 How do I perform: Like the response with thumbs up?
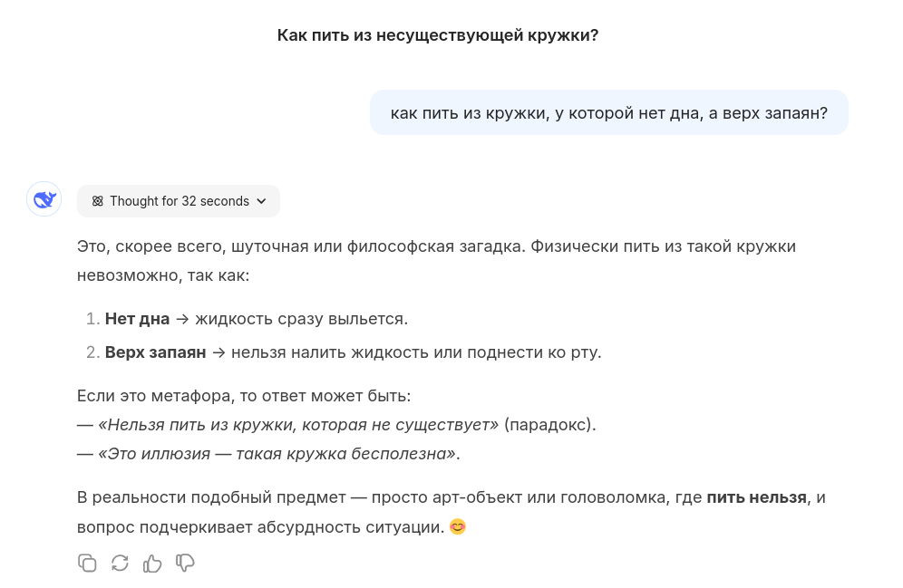click(152, 563)
